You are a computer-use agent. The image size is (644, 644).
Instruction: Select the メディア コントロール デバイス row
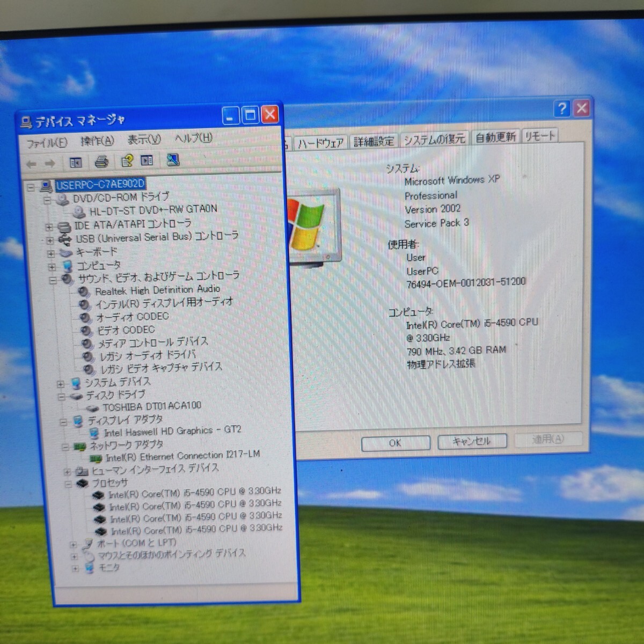pyautogui.click(x=152, y=342)
